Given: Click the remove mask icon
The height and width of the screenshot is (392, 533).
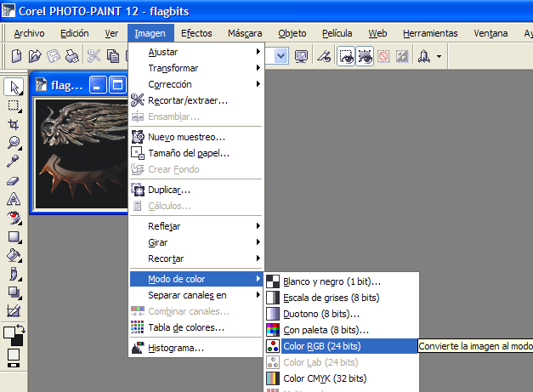Looking at the screenshot, I should tap(383, 56).
